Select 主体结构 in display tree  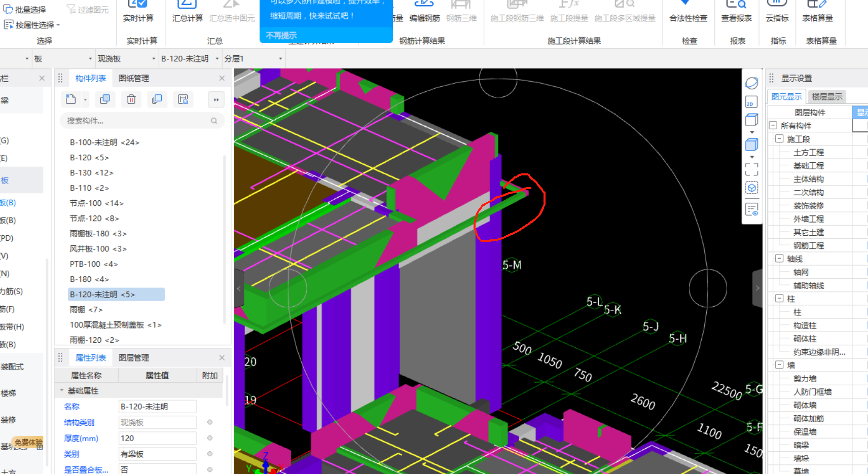(x=809, y=179)
